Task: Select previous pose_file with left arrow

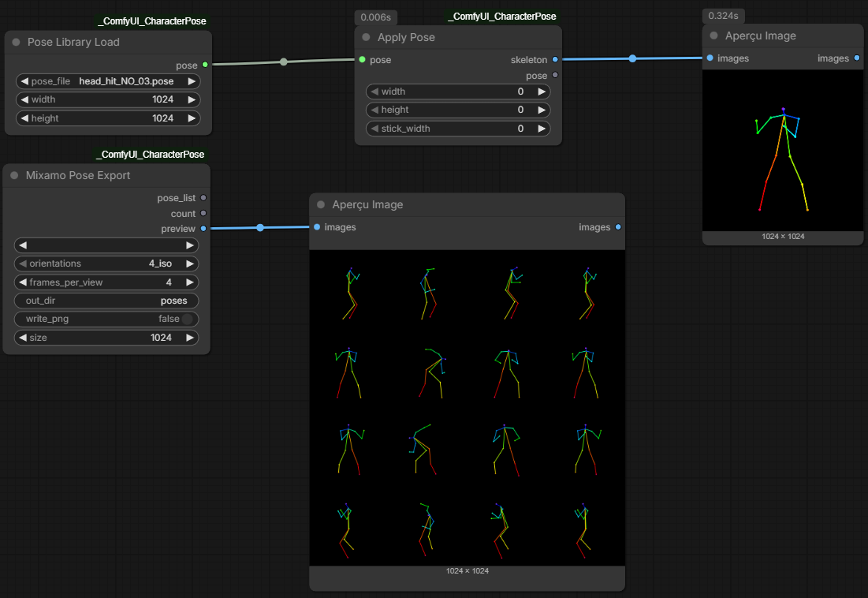Action: [24, 81]
